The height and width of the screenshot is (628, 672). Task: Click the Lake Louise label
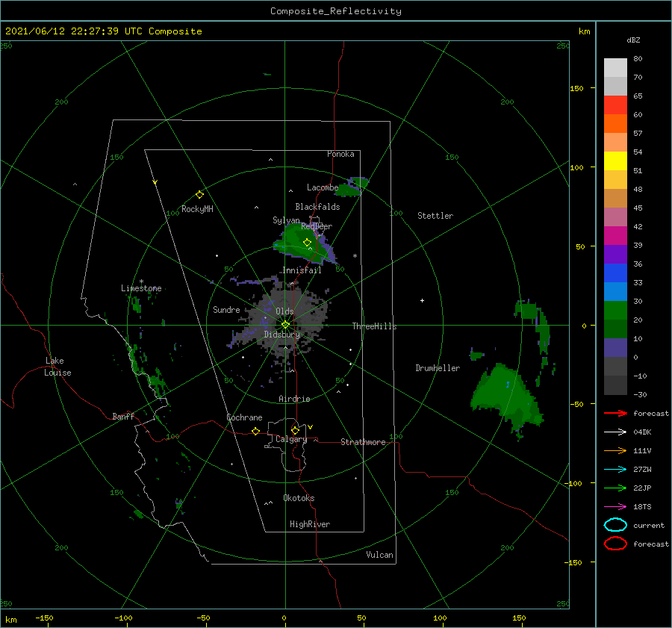pos(57,367)
